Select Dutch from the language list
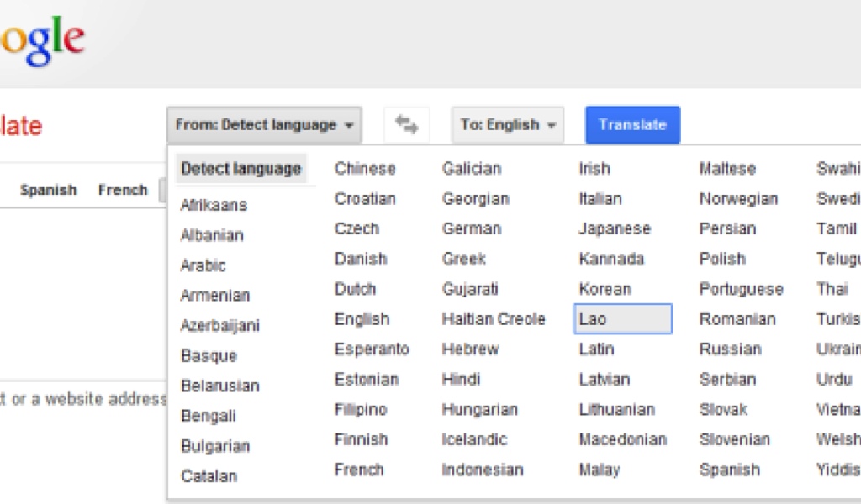The image size is (861, 504). [x=356, y=289]
